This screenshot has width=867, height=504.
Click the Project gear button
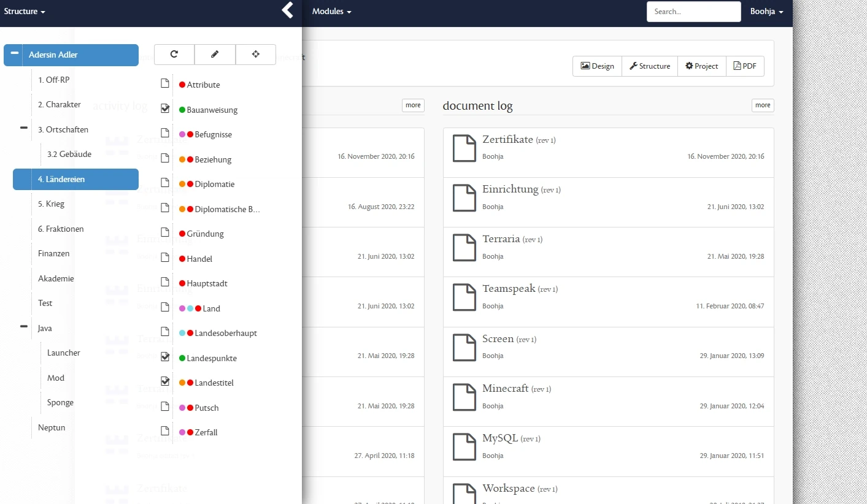click(702, 66)
